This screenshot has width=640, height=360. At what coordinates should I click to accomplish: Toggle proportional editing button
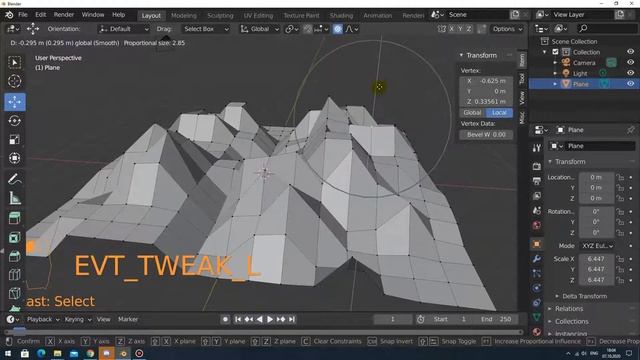[338, 29]
